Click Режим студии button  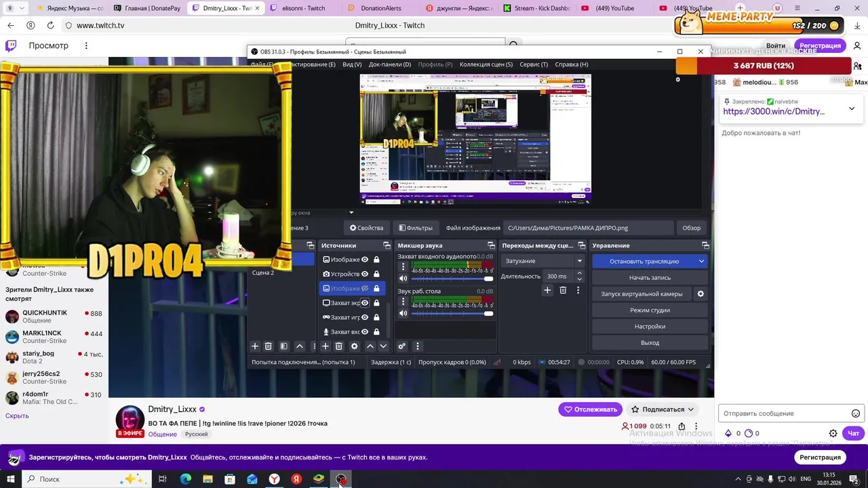pyautogui.click(x=650, y=310)
